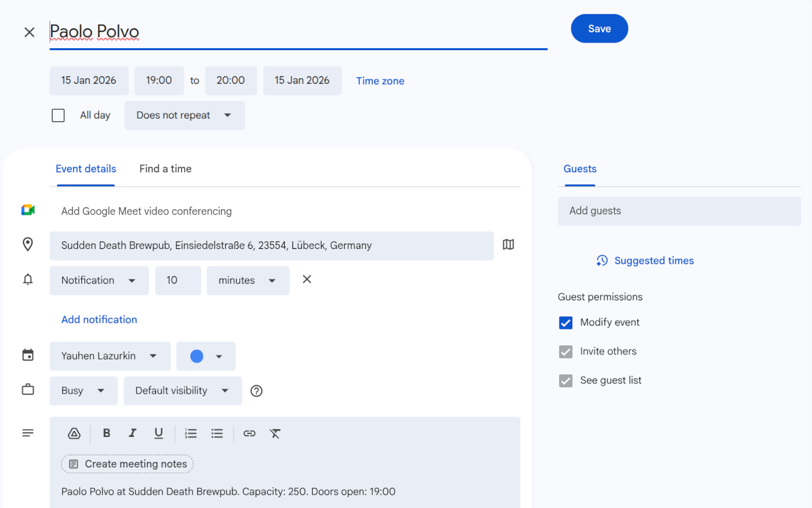Enable the All day option

point(58,115)
